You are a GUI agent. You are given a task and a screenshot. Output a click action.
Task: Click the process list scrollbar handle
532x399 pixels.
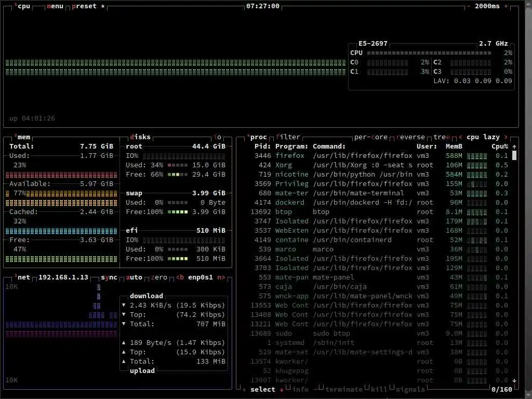coord(514,155)
